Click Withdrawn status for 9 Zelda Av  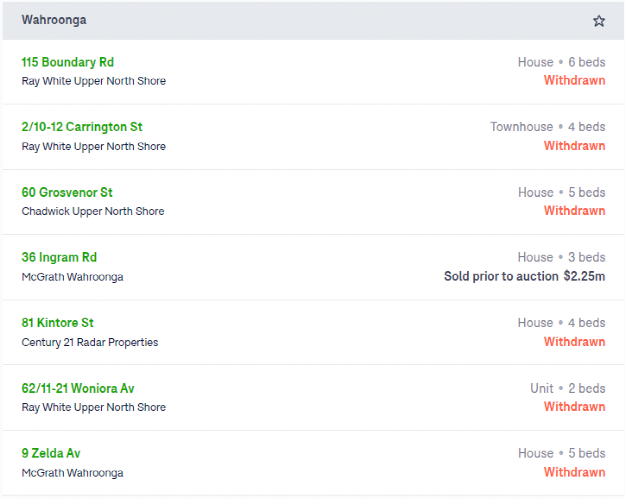coord(574,472)
